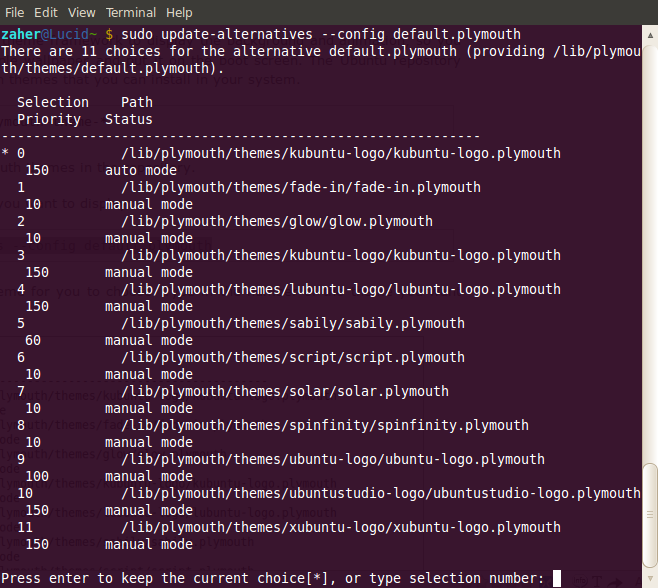Viewport: 658px width, 588px height.
Task: Click the zaher@Lucid prompt text
Action: 49,34
